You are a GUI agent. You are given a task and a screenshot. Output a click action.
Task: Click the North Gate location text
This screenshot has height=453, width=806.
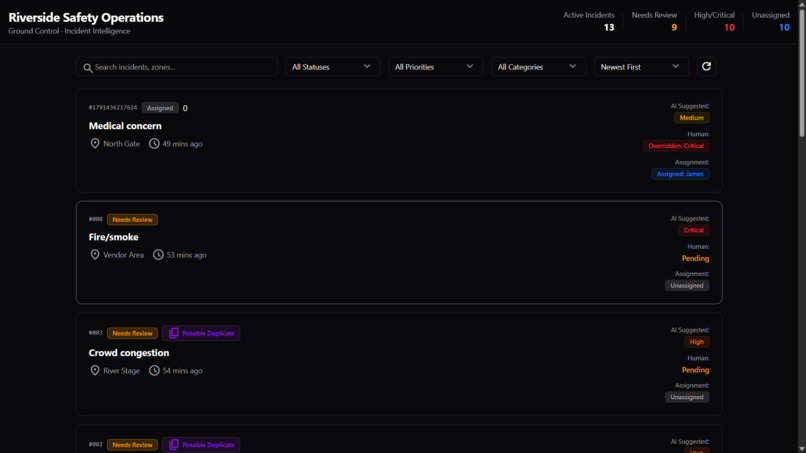(121, 144)
